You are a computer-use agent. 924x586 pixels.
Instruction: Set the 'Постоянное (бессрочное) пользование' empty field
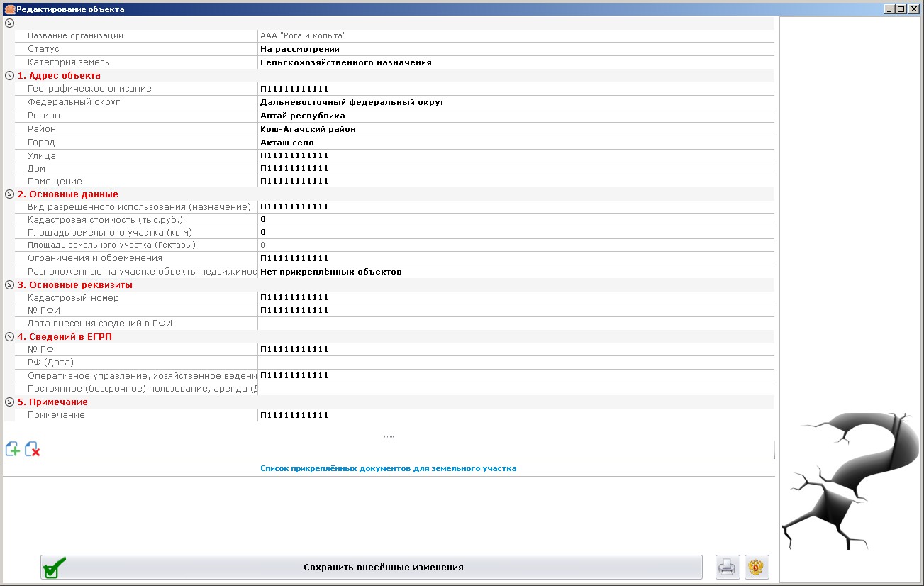coord(516,389)
